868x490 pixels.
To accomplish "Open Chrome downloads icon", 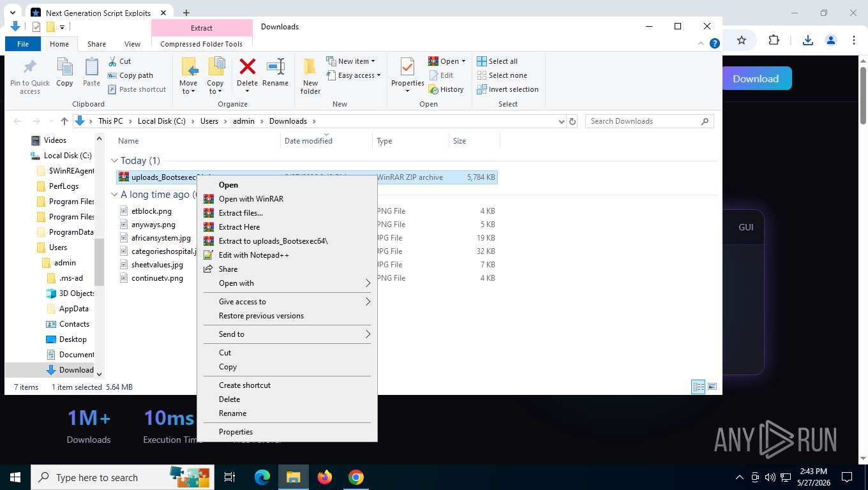I will tap(807, 40).
